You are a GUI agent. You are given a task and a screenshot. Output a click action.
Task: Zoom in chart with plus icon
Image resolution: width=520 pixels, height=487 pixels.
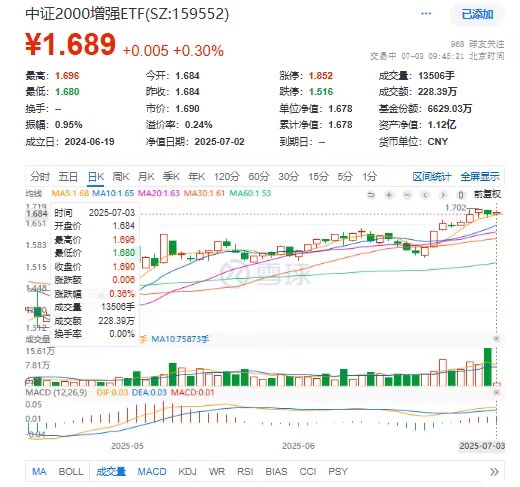pyautogui.click(x=389, y=195)
